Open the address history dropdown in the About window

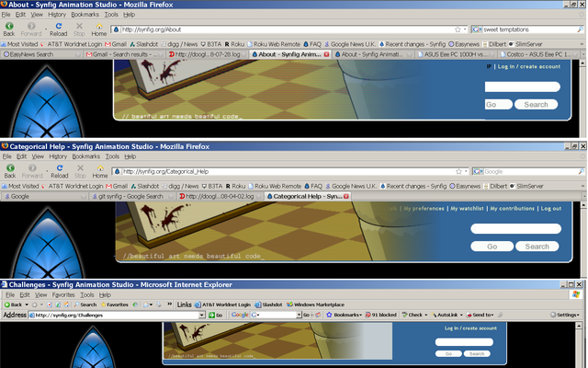click(x=465, y=29)
